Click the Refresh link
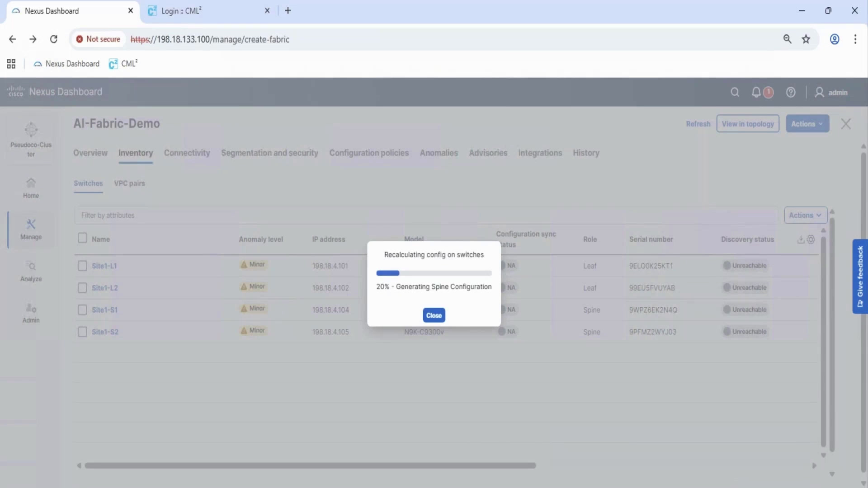 (698, 124)
